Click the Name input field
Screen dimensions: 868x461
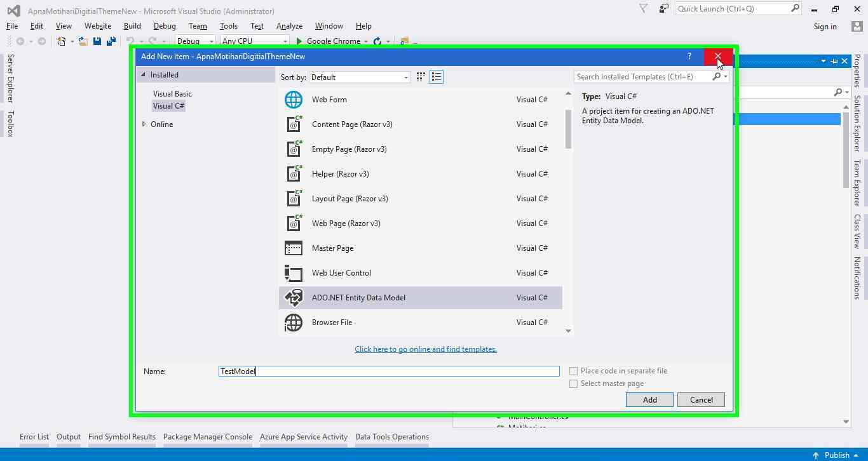389,371
